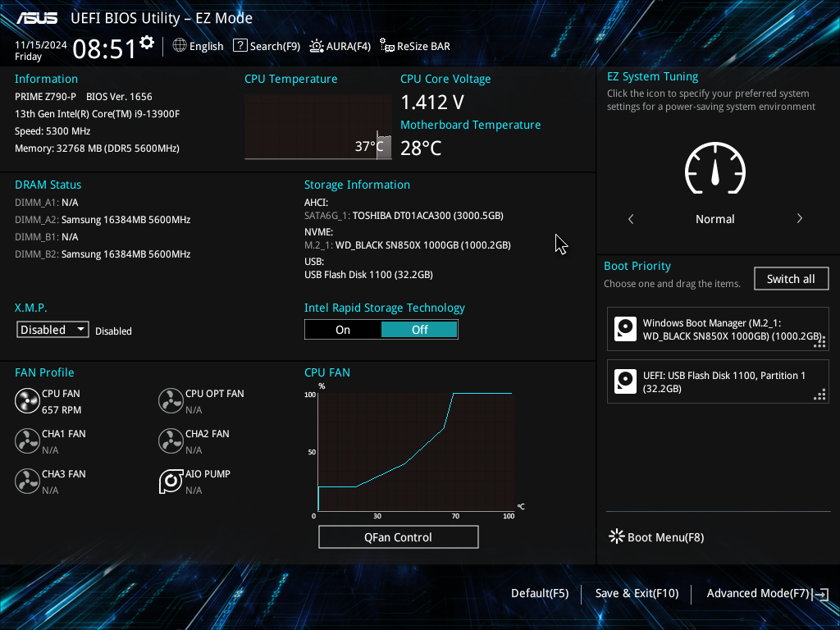Image resolution: width=840 pixels, height=630 pixels.
Task: Turn Intel Rapid Storage Technology On
Action: (x=343, y=330)
